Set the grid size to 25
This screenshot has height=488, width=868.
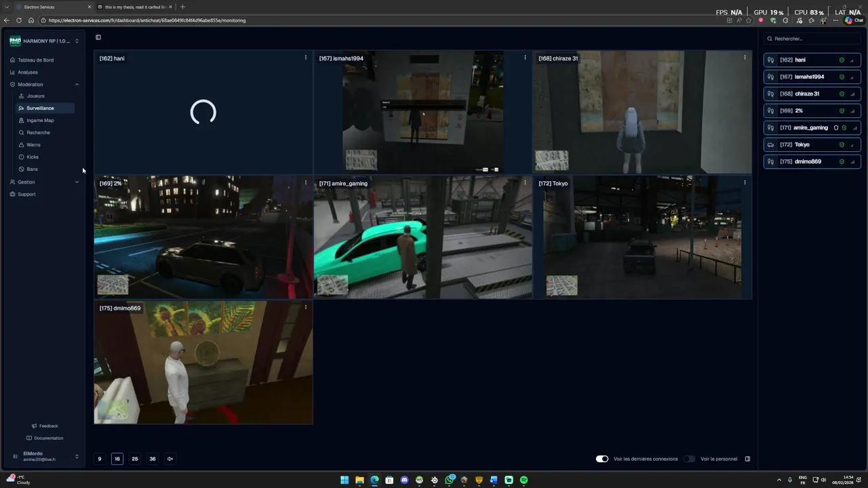[x=135, y=459]
